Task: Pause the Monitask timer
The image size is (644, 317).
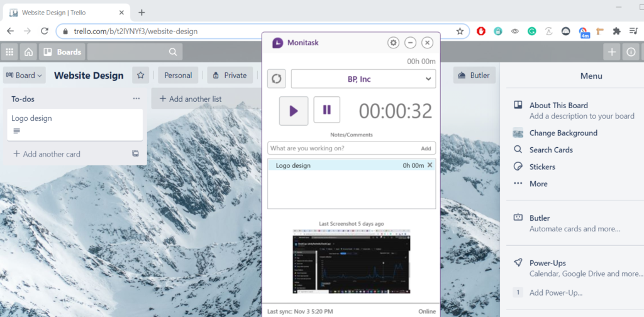Action: (x=326, y=110)
